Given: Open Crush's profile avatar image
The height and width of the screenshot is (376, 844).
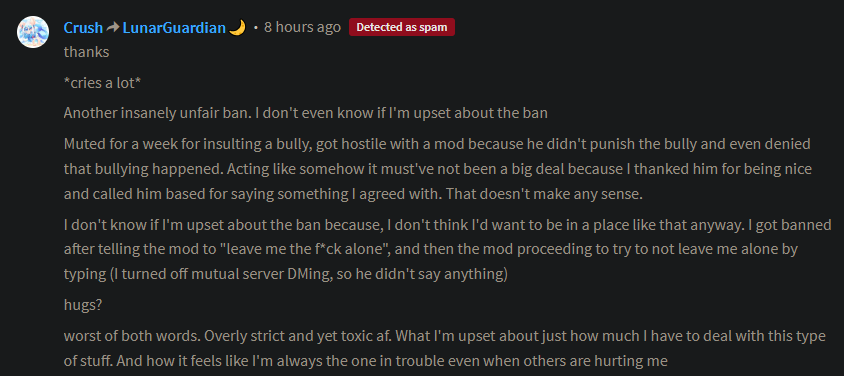Looking at the screenshot, I should click(x=33, y=32).
